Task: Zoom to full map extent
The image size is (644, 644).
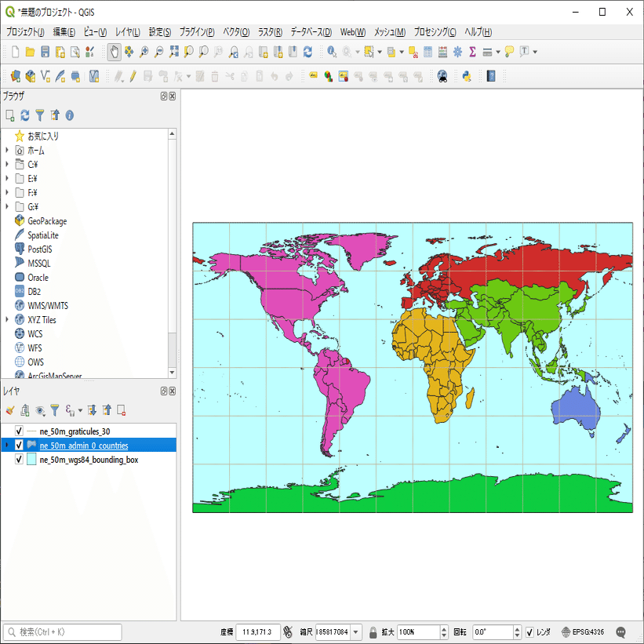Action: 173,53
